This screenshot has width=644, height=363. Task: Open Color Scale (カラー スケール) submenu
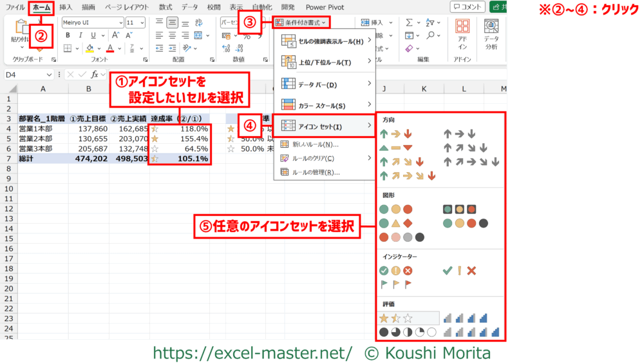325,105
